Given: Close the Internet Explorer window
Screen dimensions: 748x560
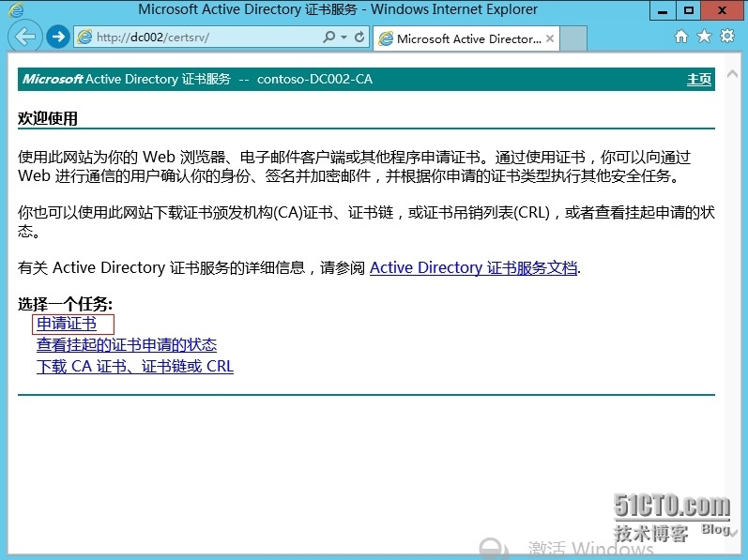Looking at the screenshot, I should (722, 10).
